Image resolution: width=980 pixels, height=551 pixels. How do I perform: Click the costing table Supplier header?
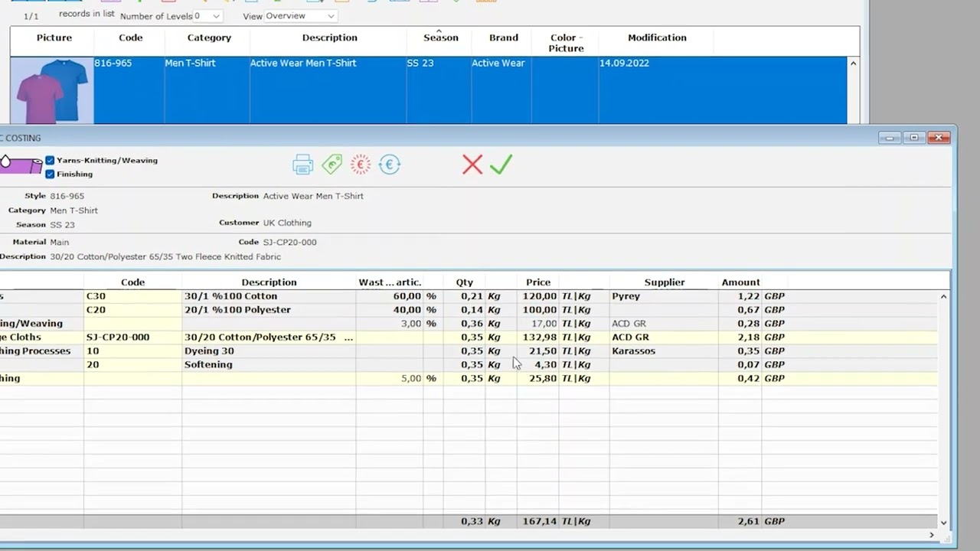point(664,282)
